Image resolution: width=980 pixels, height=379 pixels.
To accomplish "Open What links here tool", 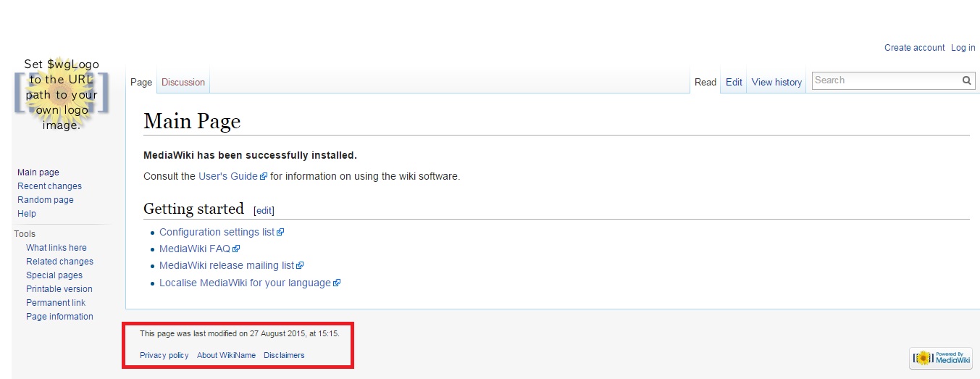I will (56, 248).
